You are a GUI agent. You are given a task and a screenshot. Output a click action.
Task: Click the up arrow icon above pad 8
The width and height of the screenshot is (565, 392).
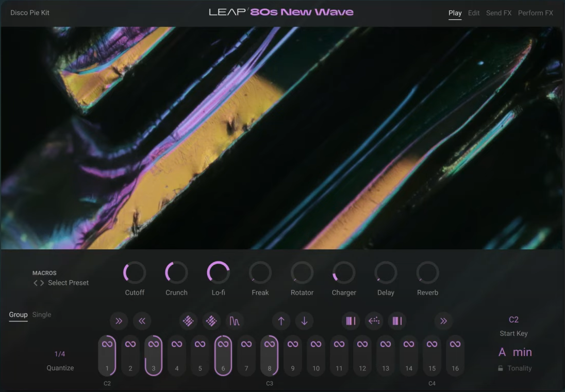tap(281, 321)
